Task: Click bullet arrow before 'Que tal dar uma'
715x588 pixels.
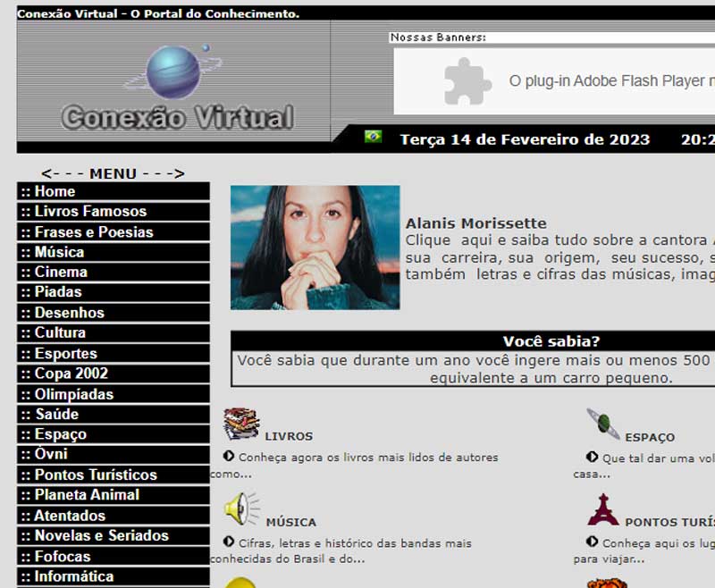Action: pos(592,457)
